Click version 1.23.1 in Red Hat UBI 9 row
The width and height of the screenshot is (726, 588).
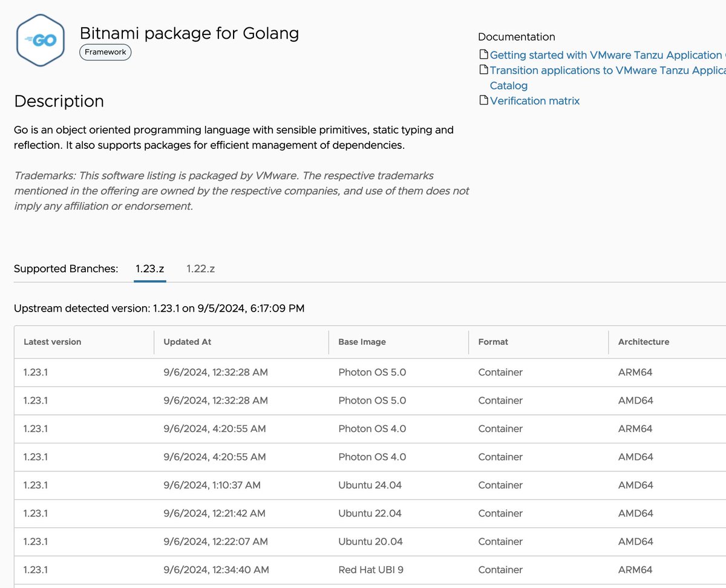click(x=35, y=570)
